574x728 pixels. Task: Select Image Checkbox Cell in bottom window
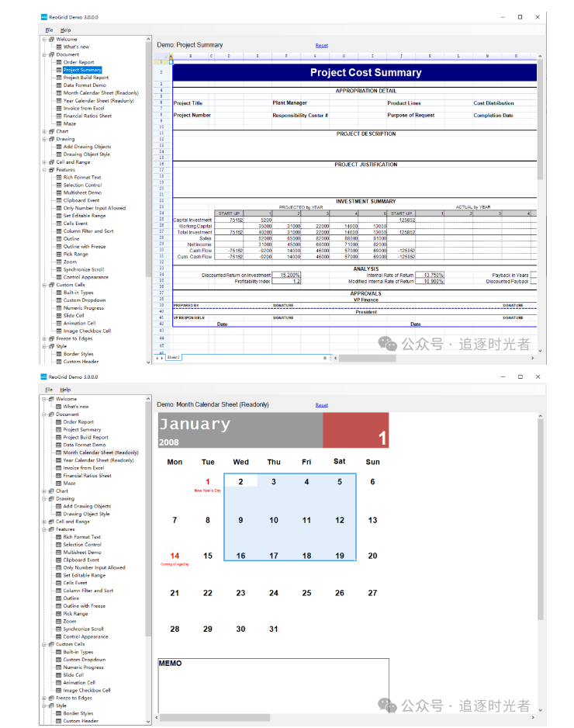coord(87,691)
